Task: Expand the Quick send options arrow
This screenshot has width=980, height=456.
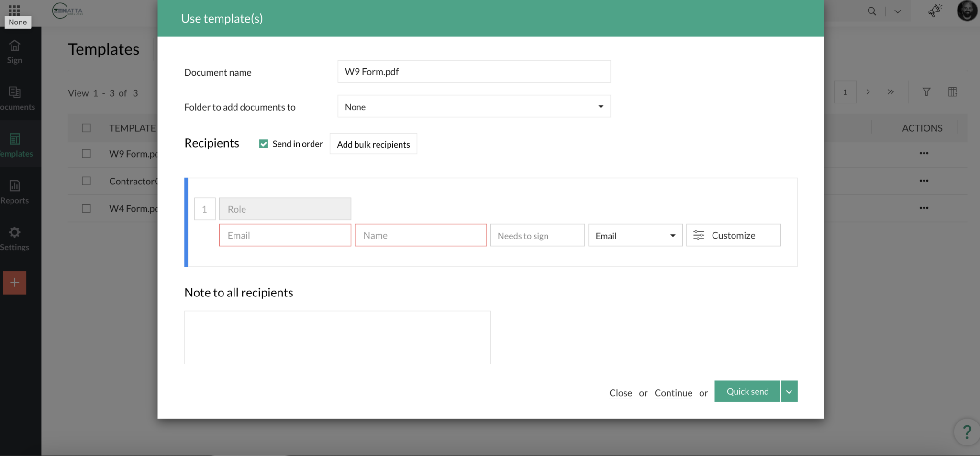Action: (x=788, y=391)
